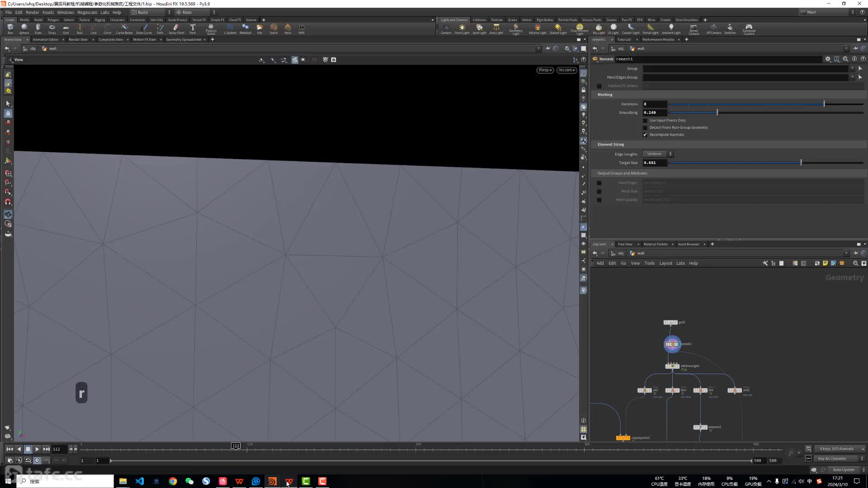
Task: Click the No Cam dropdown in viewport
Action: [x=565, y=70]
